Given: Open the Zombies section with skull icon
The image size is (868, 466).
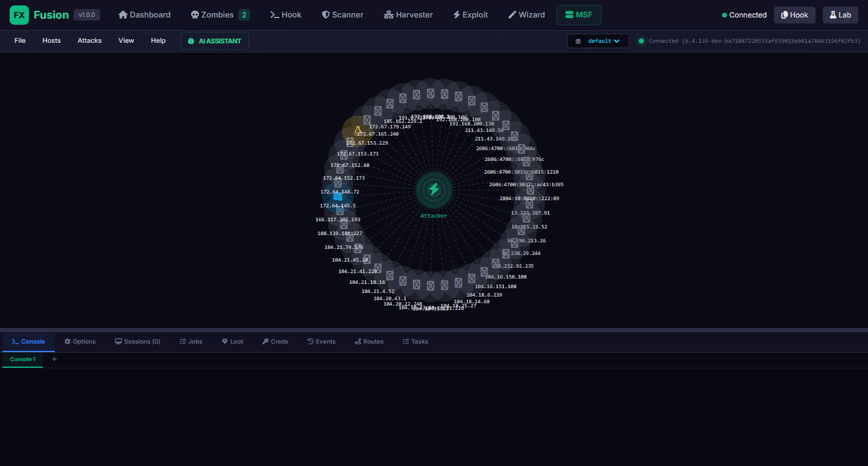Looking at the screenshot, I should tap(219, 15).
